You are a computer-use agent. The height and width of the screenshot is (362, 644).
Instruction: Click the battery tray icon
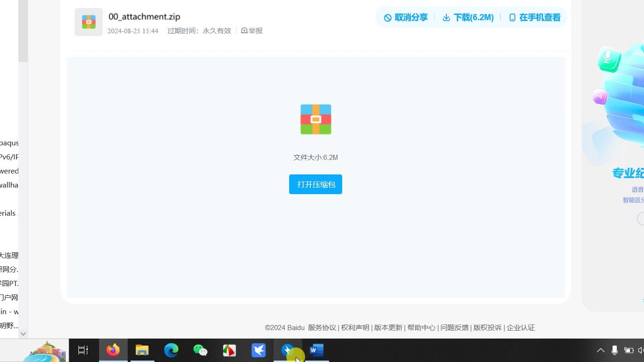click(629, 350)
